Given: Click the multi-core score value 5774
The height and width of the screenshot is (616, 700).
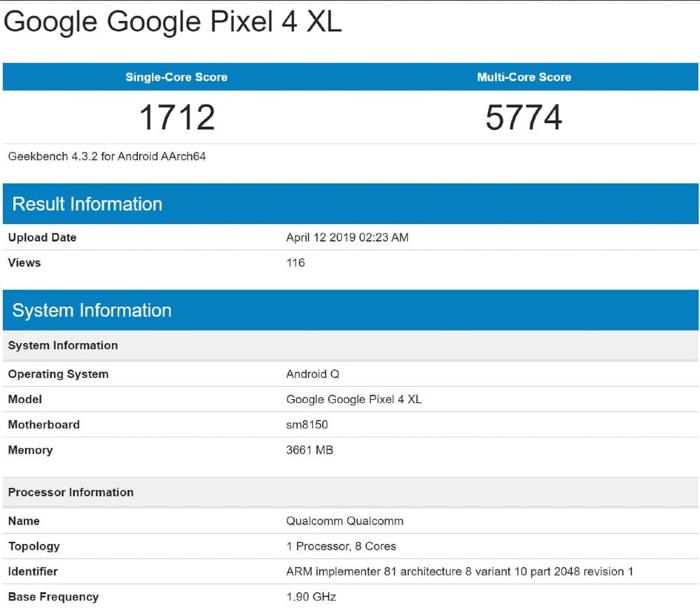Looking at the screenshot, I should (x=524, y=117).
